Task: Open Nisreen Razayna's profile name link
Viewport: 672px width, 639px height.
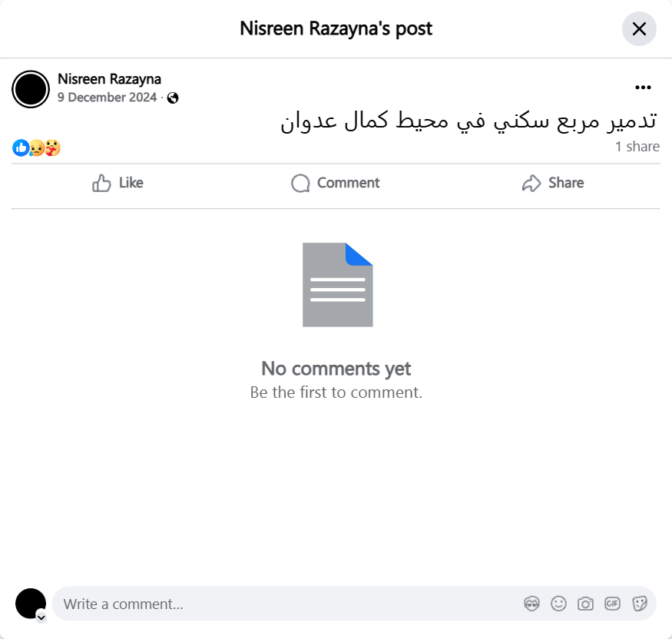Action: click(x=109, y=79)
